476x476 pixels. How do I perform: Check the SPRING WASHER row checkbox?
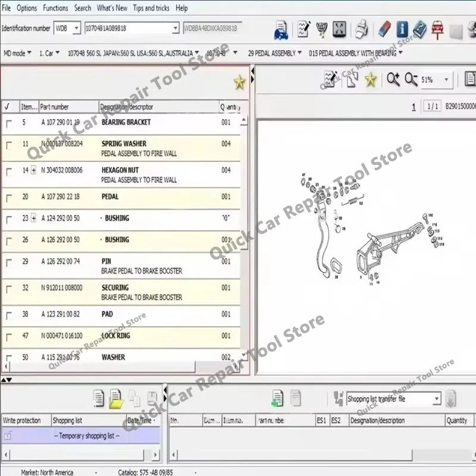pos(9,145)
